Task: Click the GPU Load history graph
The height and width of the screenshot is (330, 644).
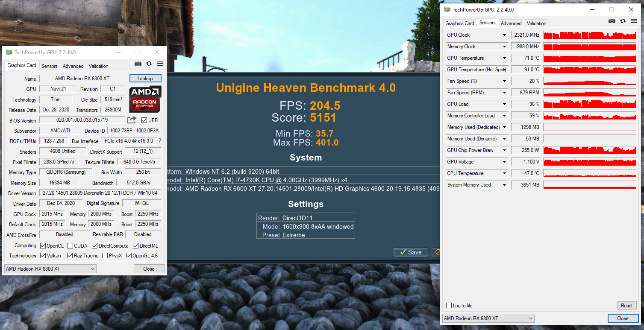Action: coord(590,104)
